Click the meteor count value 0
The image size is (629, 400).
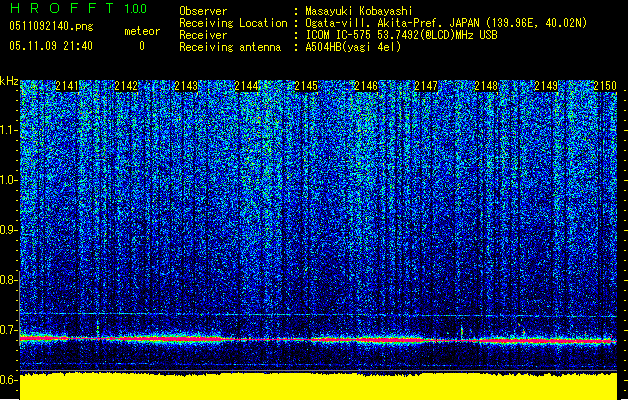142,46
